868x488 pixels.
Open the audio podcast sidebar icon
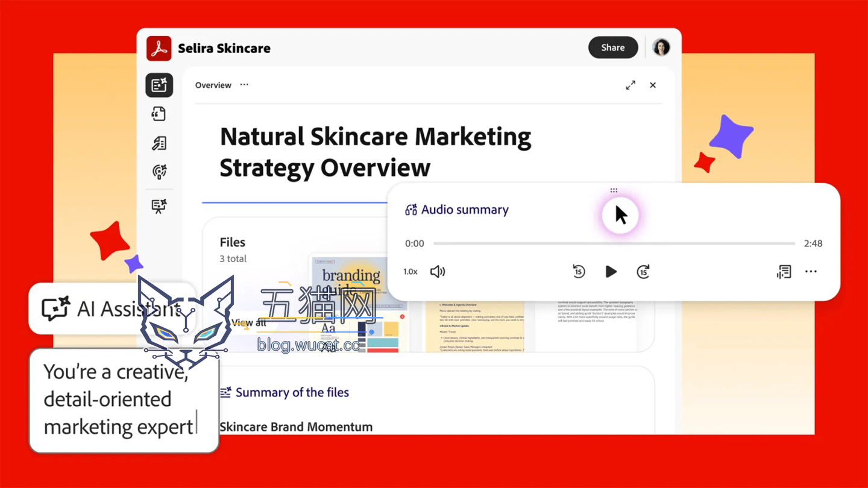pos(159,172)
